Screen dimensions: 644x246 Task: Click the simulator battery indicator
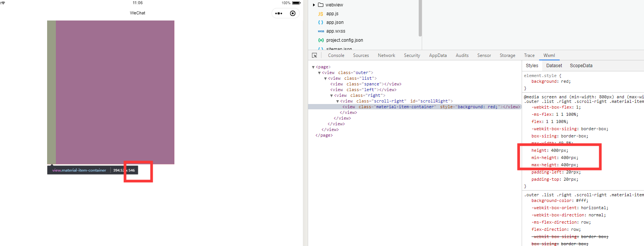[x=296, y=3]
